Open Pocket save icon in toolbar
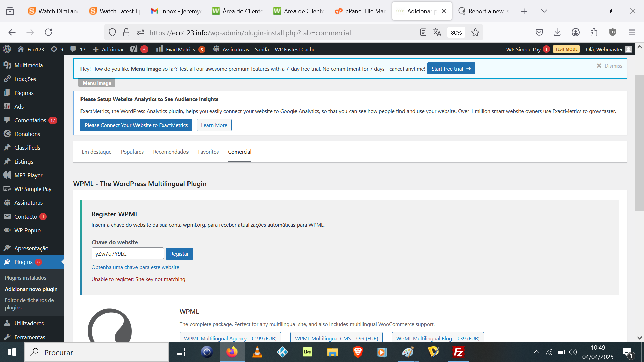Image resolution: width=644 pixels, height=362 pixels. [539, 32]
